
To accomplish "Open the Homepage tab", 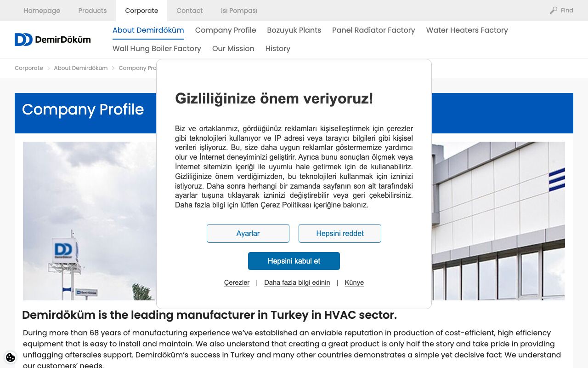I will click(42, 11).
